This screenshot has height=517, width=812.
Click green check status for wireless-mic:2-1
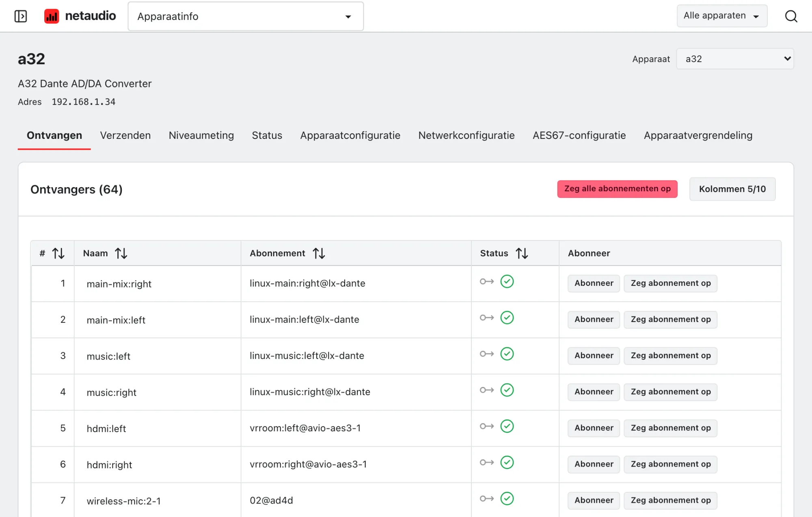[507, 498]
